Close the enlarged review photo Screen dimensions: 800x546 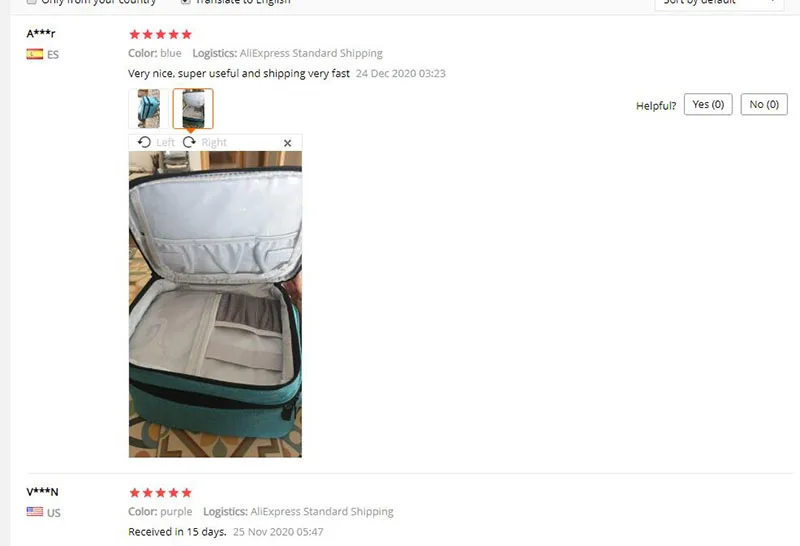pyautogui.click(x=287, y=143)
